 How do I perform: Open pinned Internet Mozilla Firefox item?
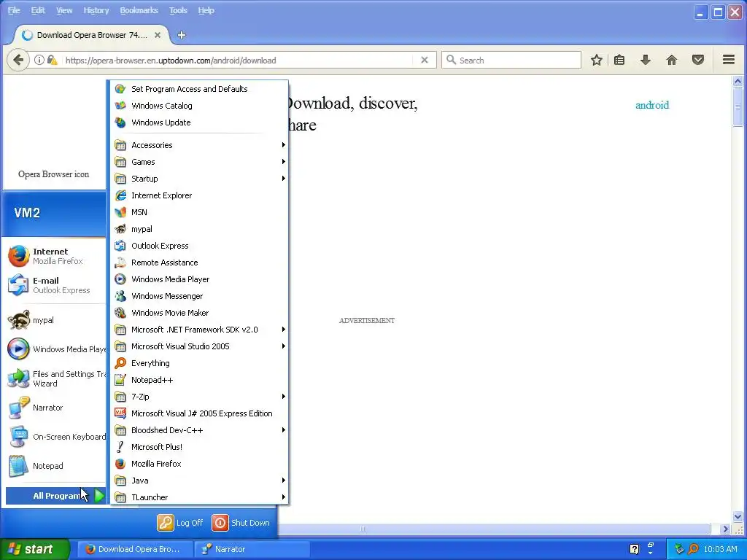coord(55,256)
